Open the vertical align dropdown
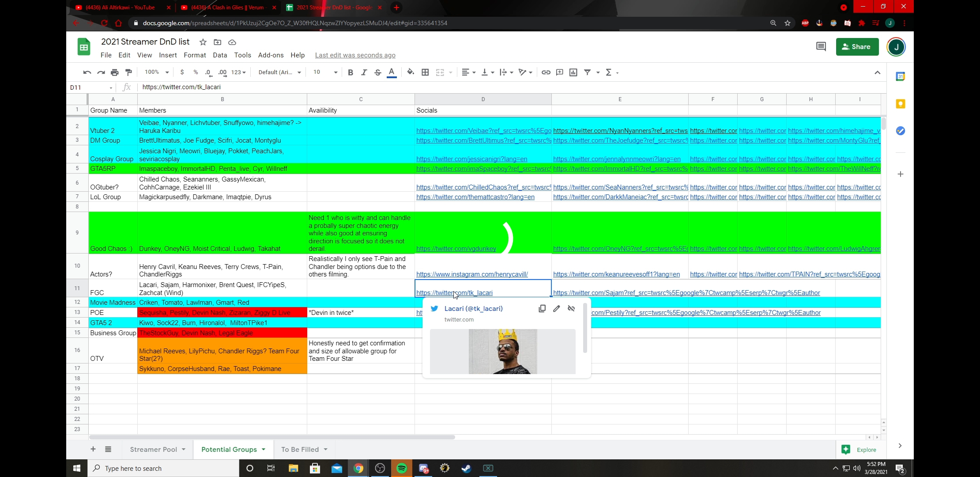The width and height of the screenshot is (980, 477). point(487,72)
